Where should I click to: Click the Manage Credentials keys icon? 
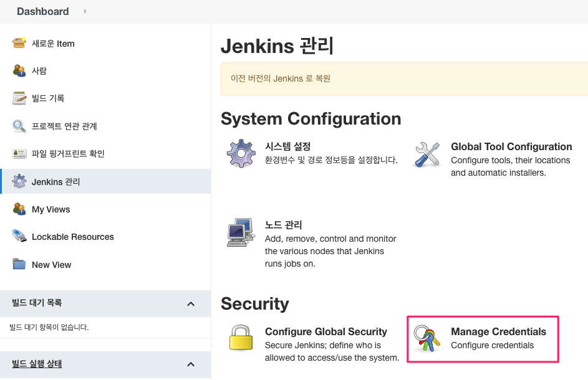(x=427, y=338)
